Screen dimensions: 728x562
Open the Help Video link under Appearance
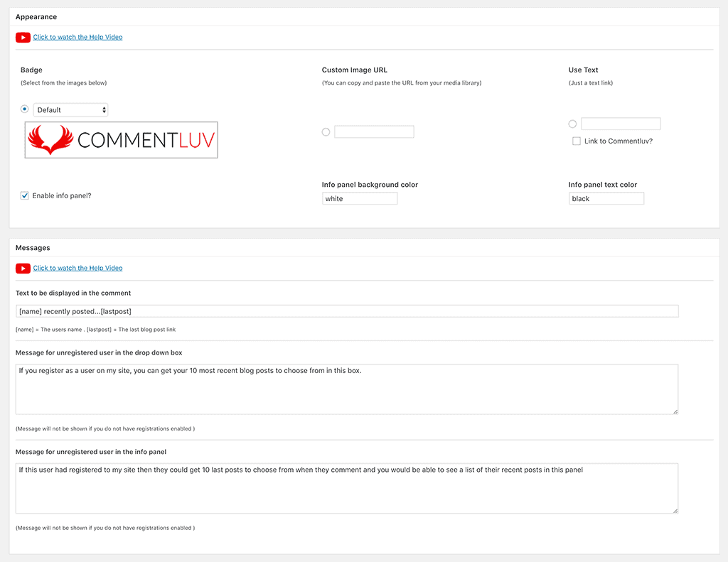tap(77, 37)
